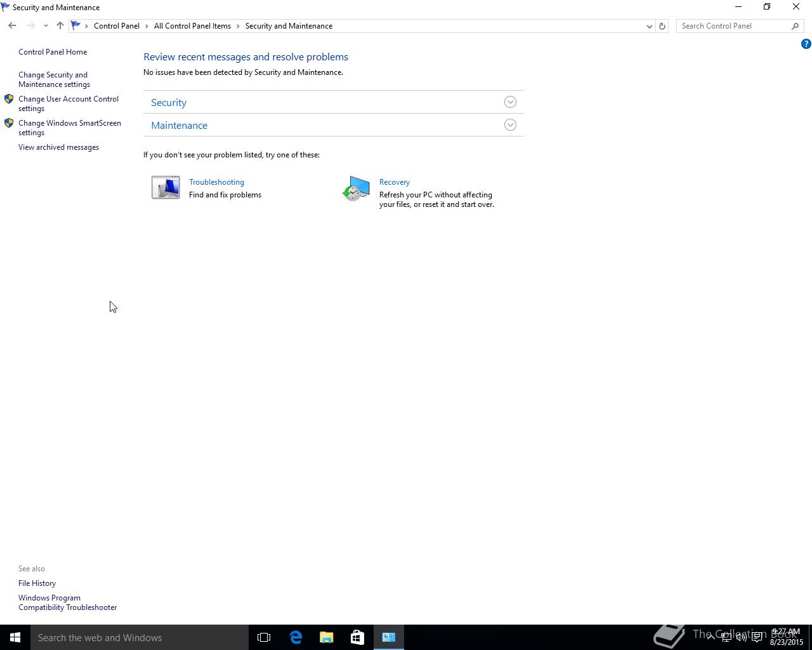The height and width of the screenshot is (650, 812).
Task: Click the volume speaker tray icon
Action: coord(742,637)
